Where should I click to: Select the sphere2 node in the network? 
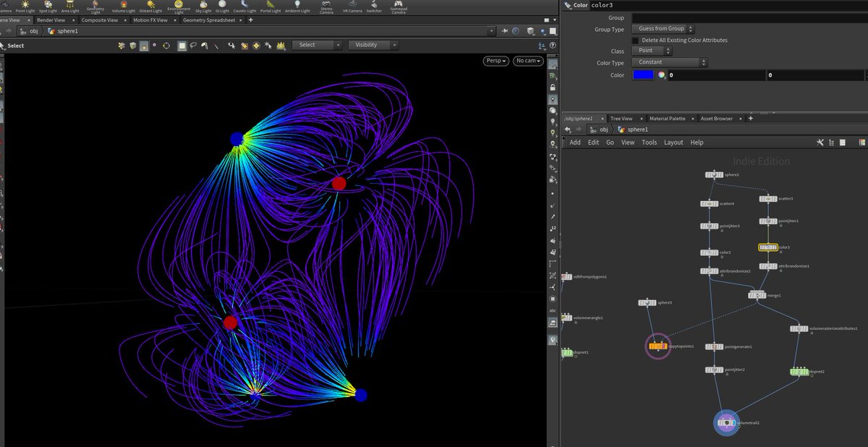click(713, 174)
